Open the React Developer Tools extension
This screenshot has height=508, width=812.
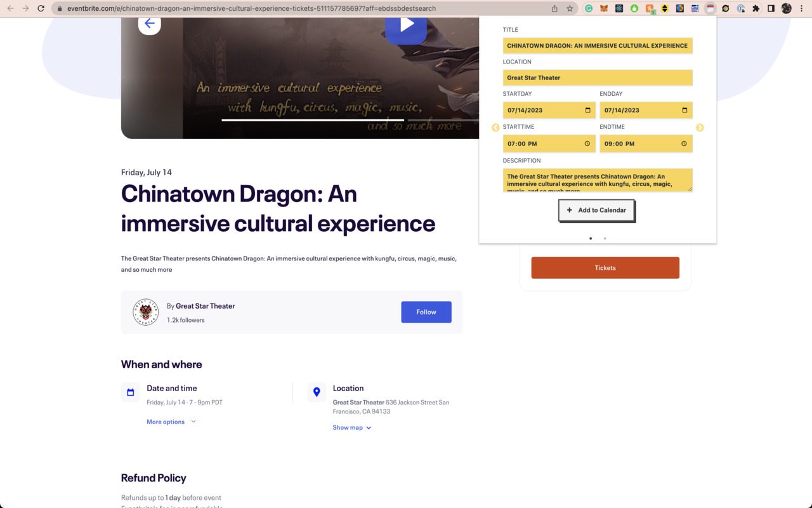[x=619, y=8]
